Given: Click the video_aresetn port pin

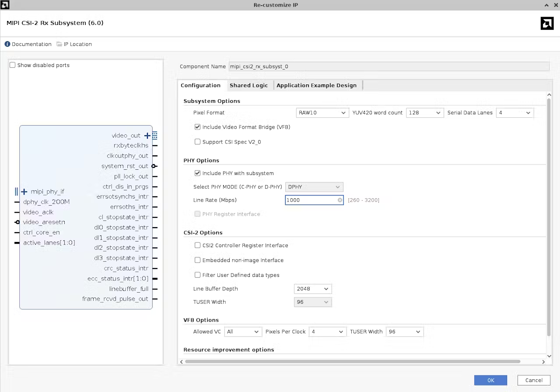Looking at the screenshot, I should click(x=17, y=222).
